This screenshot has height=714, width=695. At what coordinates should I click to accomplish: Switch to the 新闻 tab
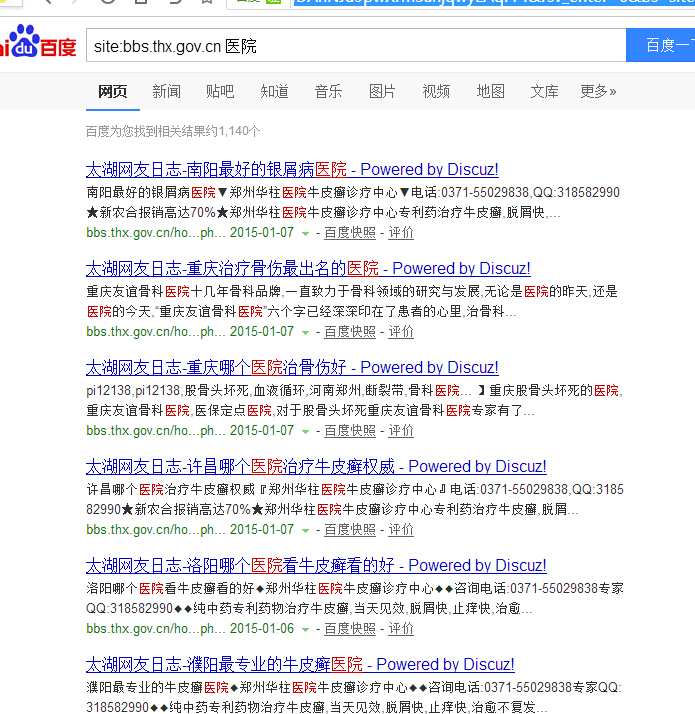[166, 91]
